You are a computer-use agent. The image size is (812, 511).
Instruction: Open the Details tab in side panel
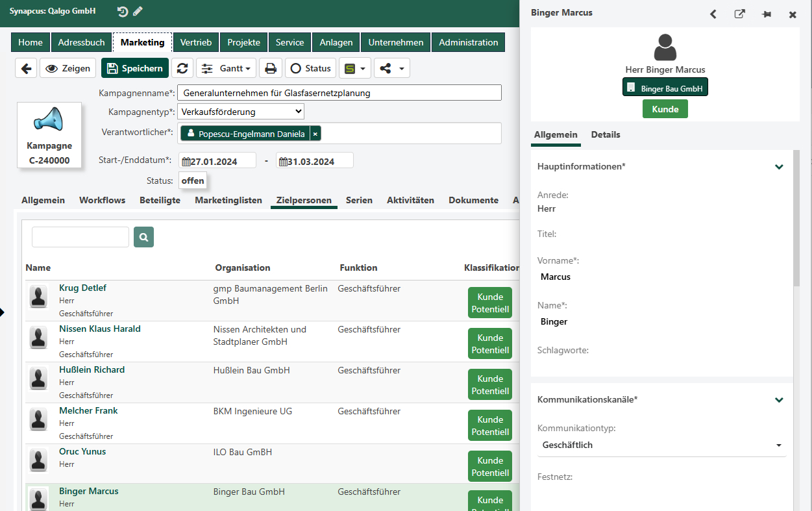pos(606,134)
